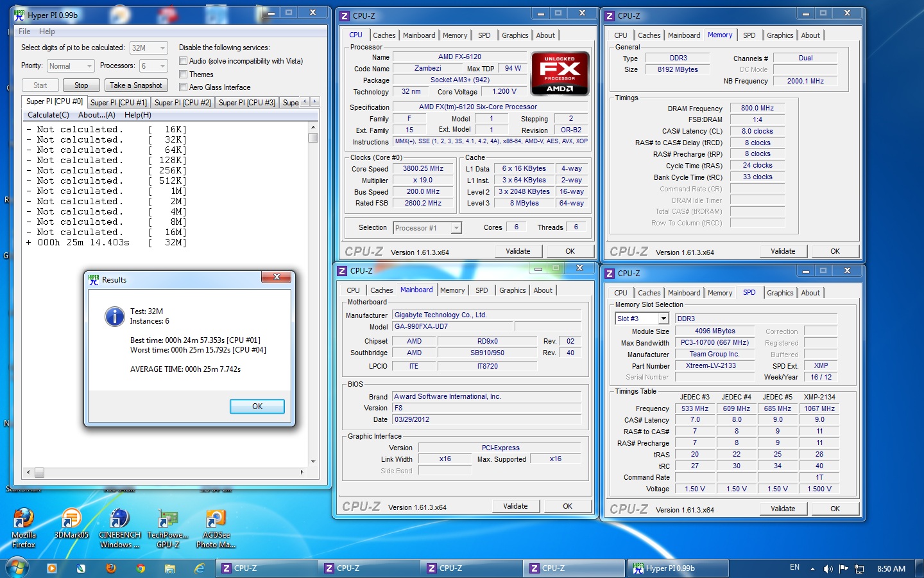
Task: Open the Mozilla Firefox desktop icon
Action: pyautogui.click(x=24, y=519)
